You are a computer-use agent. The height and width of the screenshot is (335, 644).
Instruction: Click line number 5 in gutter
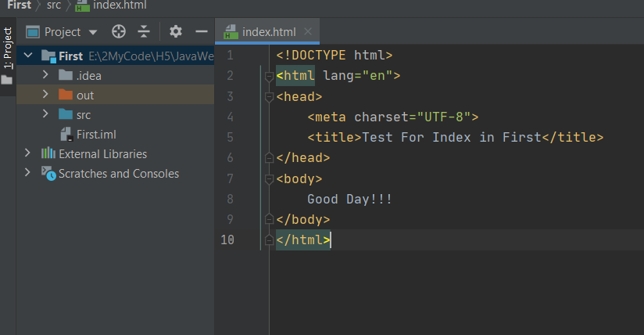click(x=230, y=137)
